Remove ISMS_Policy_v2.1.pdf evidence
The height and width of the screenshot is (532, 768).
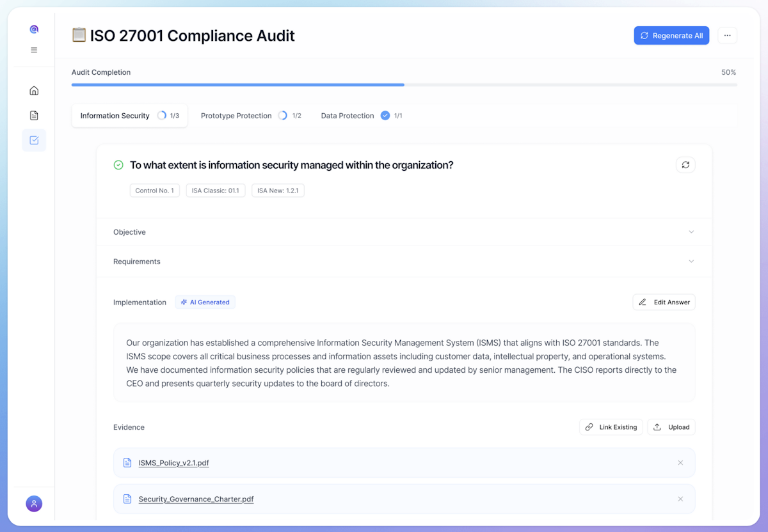click(x=680, y=463)
